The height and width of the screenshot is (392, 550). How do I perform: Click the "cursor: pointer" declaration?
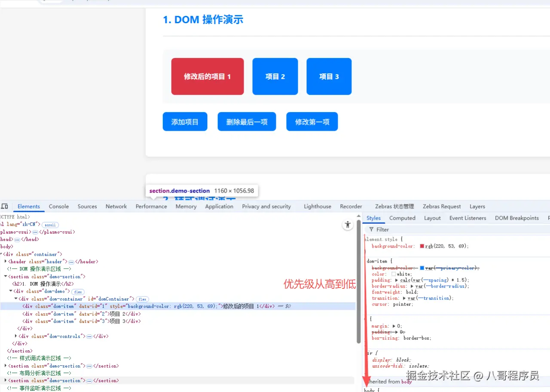(x=392, y=304)
